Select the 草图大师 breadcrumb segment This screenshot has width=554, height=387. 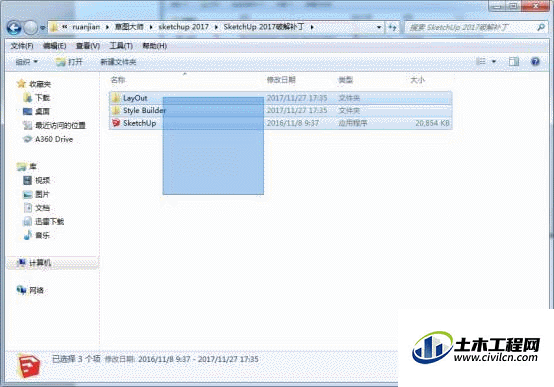(129, 27)
